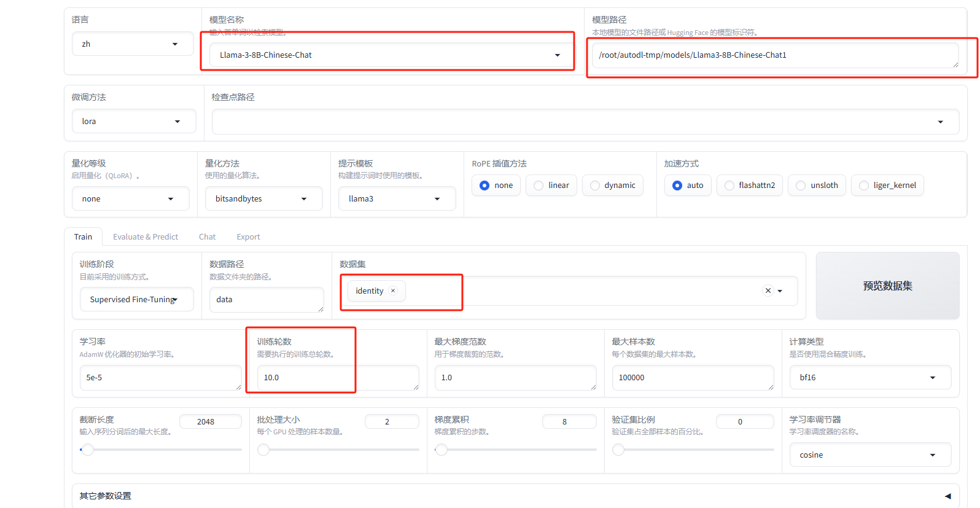
Task: Collapse the 其它参数设置 section arrow
Action: 947,496
